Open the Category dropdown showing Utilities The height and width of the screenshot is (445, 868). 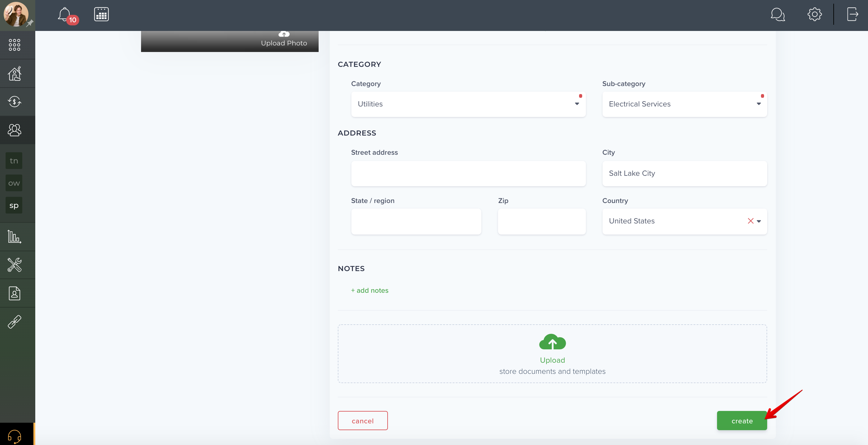click(x=468, y=104)
